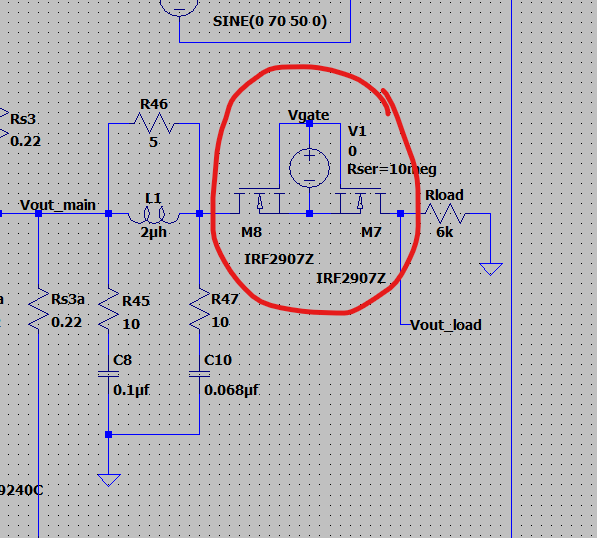597x538 pixels.
Task: Click the M8 reference label
Action: point(251,232)
